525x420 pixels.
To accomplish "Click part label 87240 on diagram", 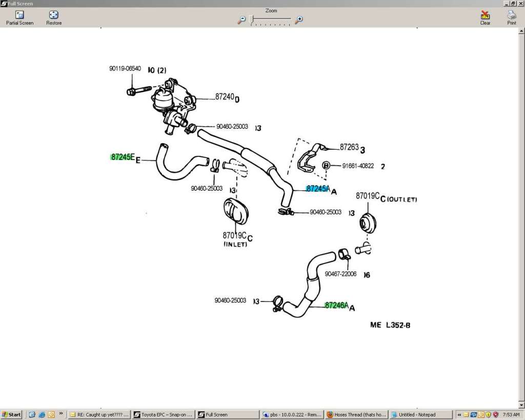I will pos(225,96).
